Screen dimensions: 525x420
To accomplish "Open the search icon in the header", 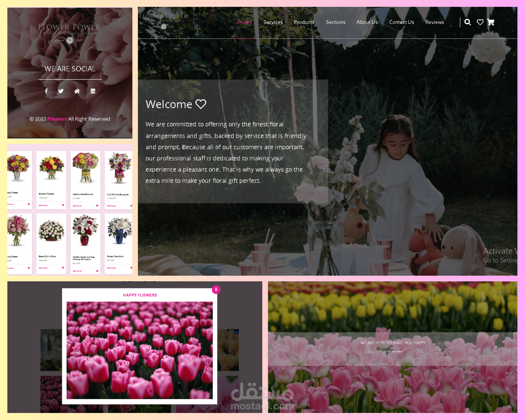I will pos(468,22).
